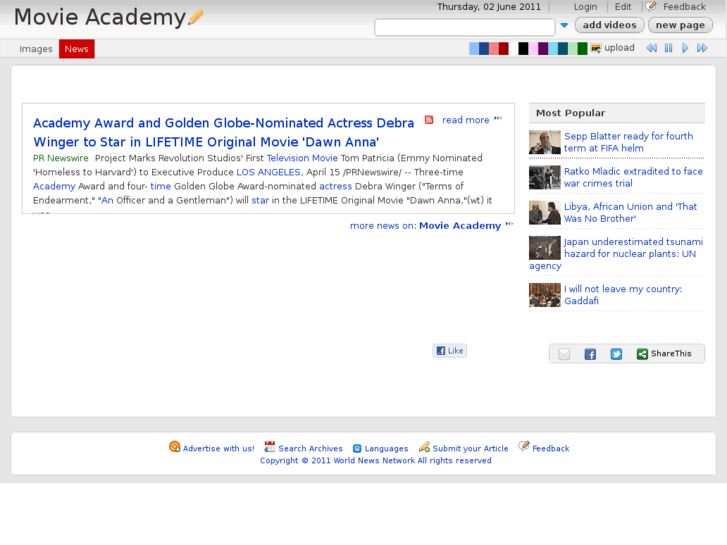727x545 pixels.
Task: Click the green ShareThis icon
Action: 642,354
